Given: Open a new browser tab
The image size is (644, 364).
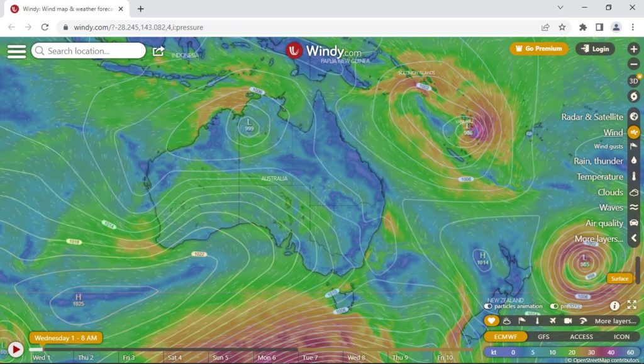Looking at the screenshot, I should pyautogui.click(x=140, y=9).
